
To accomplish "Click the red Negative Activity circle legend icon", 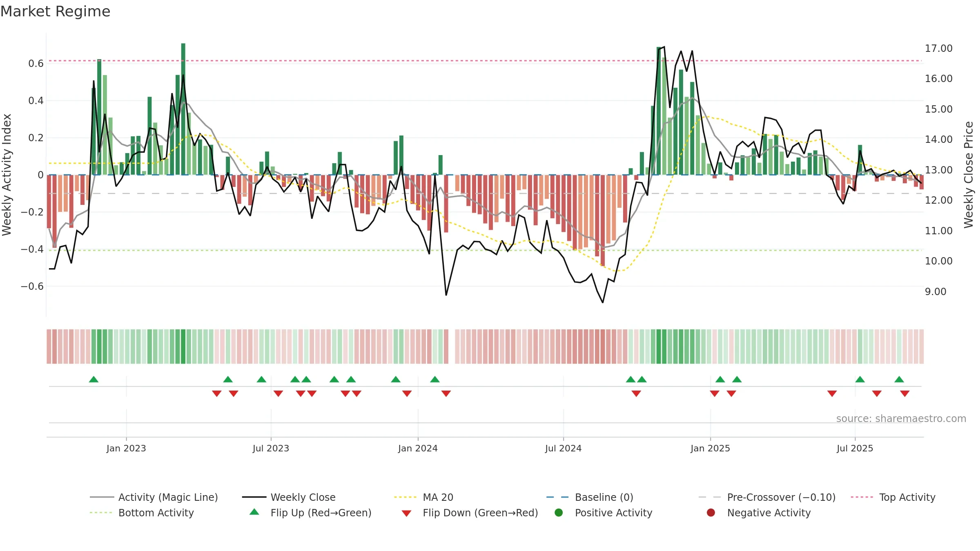I will point(711,513).
